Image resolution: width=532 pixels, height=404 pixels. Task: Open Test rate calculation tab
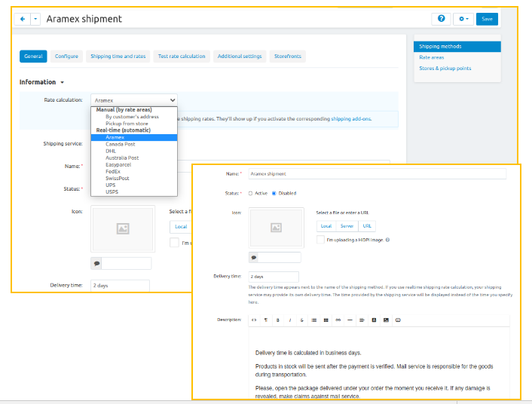(x=182, y=57)
